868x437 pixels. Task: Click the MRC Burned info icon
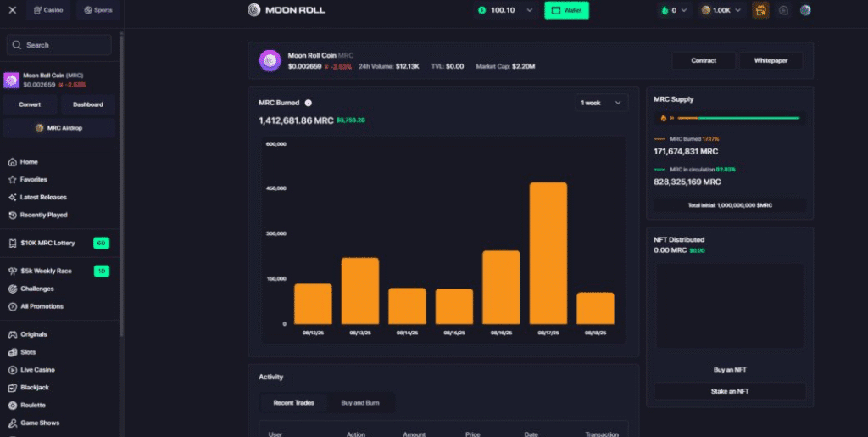pyautogui.click(x=309, y=103)
